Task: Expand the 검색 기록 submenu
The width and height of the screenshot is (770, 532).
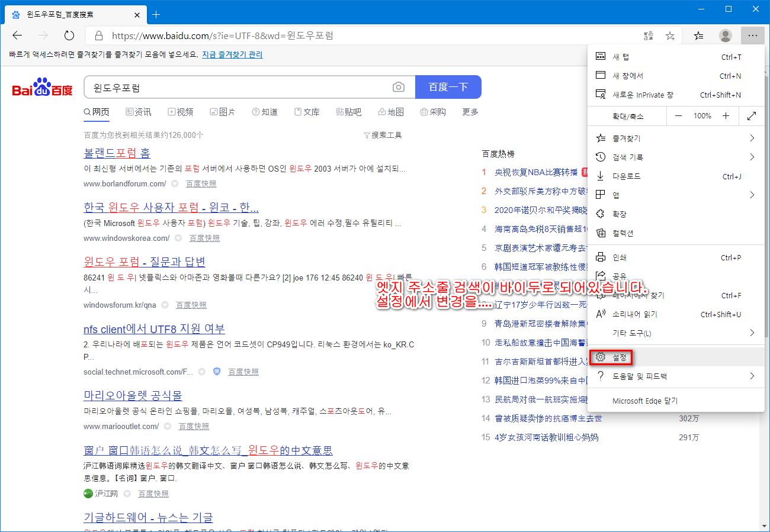Action: (x=676, y=157)
